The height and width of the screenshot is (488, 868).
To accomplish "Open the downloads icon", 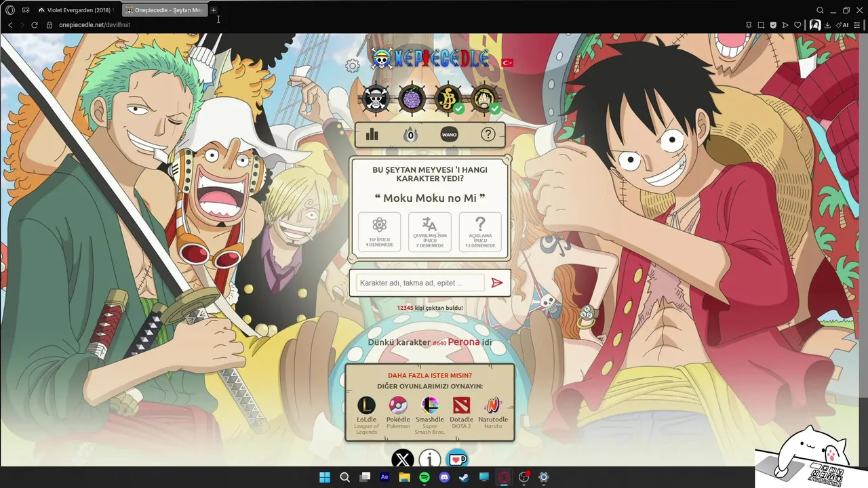I will 827,25.
